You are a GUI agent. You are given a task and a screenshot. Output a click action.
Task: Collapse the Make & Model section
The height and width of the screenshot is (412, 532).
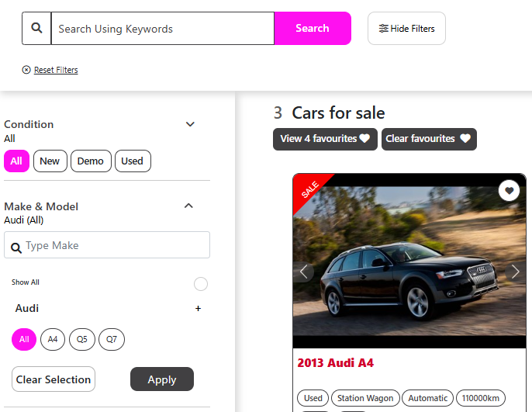pyautogui.click(x=188, y=206)
